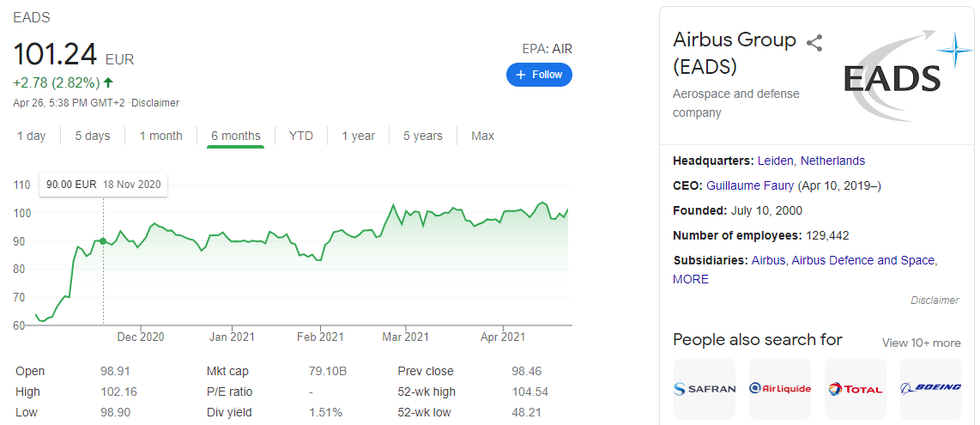Open knowledge panel Disclaimer link
980x425 pixels.
click(935, 300)
